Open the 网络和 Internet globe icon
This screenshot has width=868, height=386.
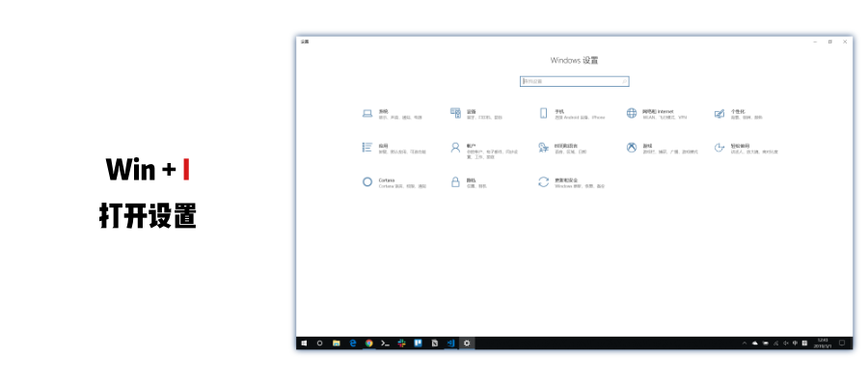click(x=632, y=114)
